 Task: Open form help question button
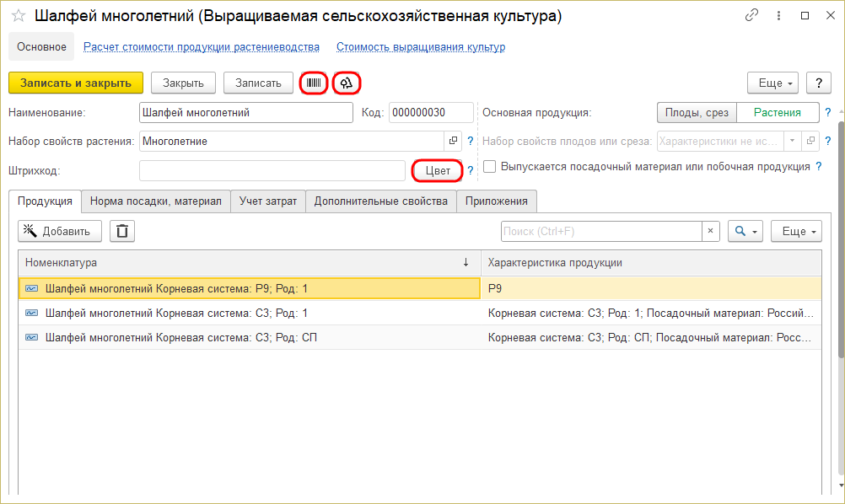(819, 83)
